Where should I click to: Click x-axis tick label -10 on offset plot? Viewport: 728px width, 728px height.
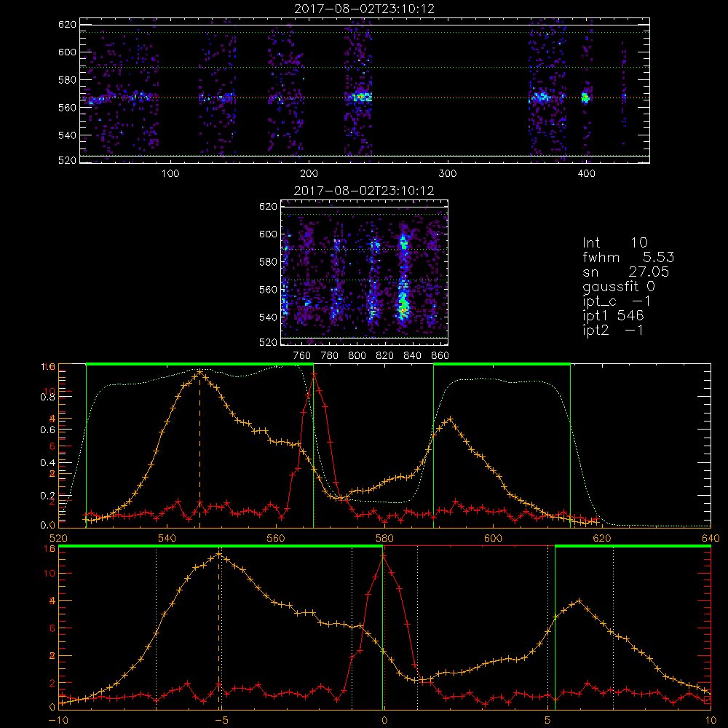coord(58,721)
